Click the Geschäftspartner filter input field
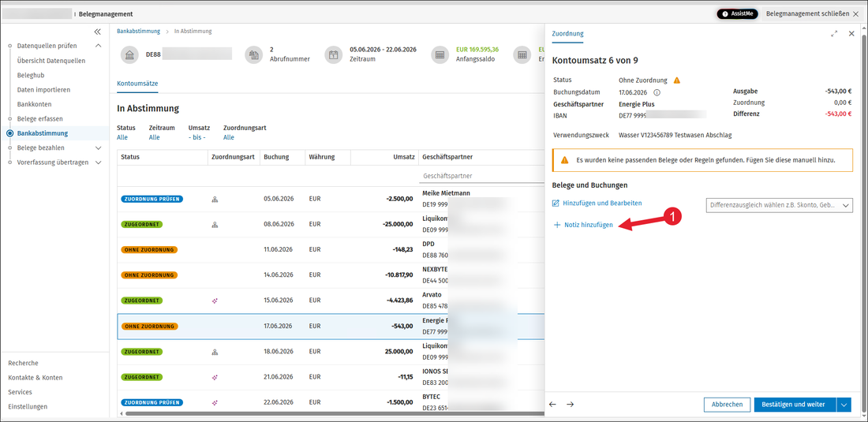The width and height of the screenshot is (868, 422). click(x=481, y=176)
